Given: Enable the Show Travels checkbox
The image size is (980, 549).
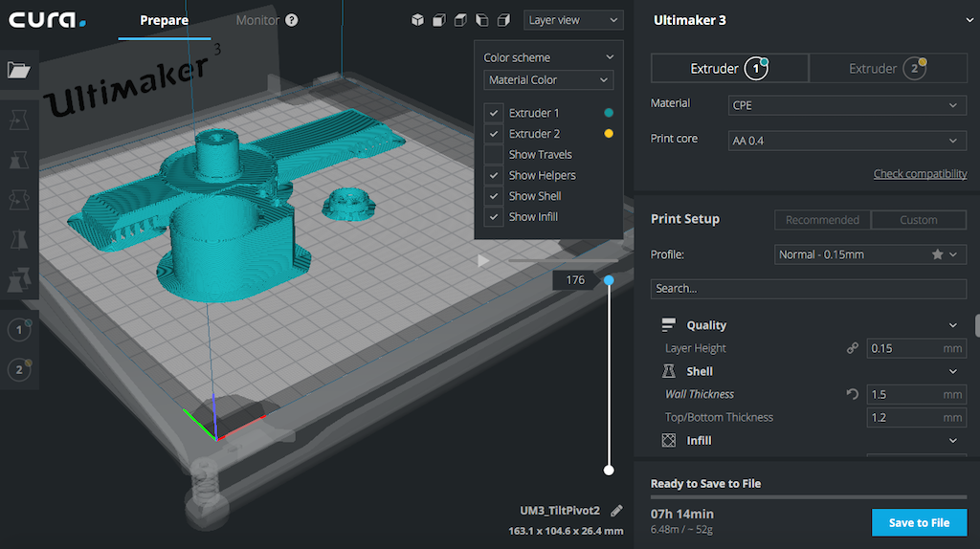Looking at the screenshot, I should coord(494,154).
